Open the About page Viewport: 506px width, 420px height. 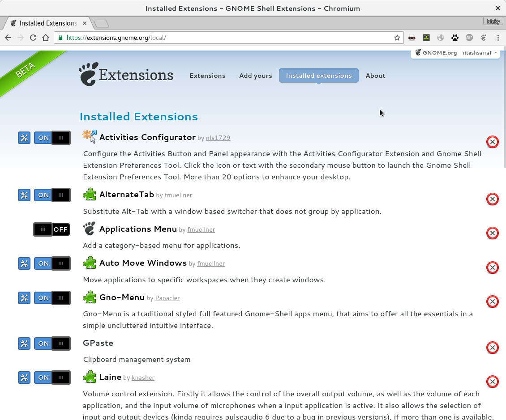375,76
